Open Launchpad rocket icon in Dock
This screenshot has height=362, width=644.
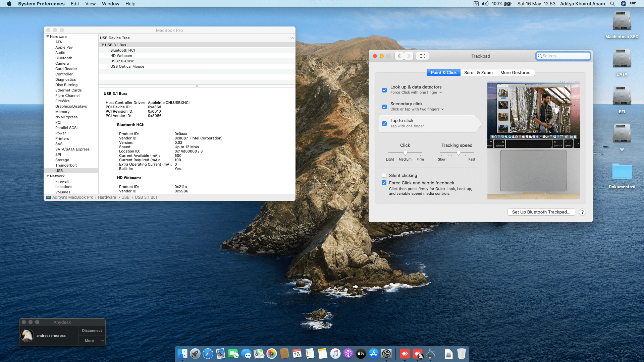195,354
